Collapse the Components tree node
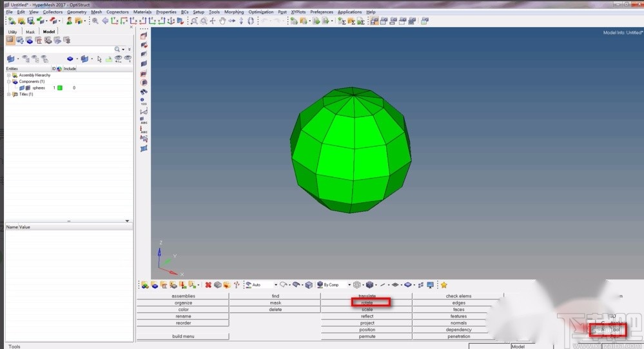 point(8,82)
